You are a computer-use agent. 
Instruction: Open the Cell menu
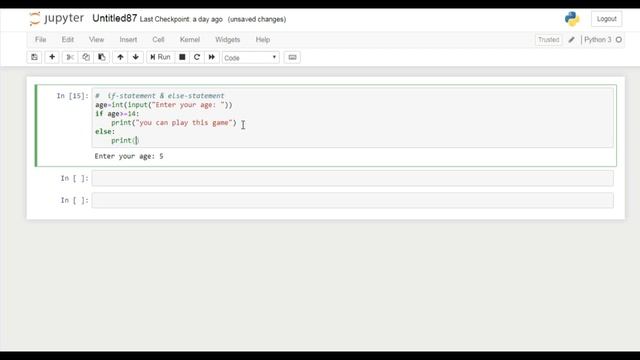(158, 40)
